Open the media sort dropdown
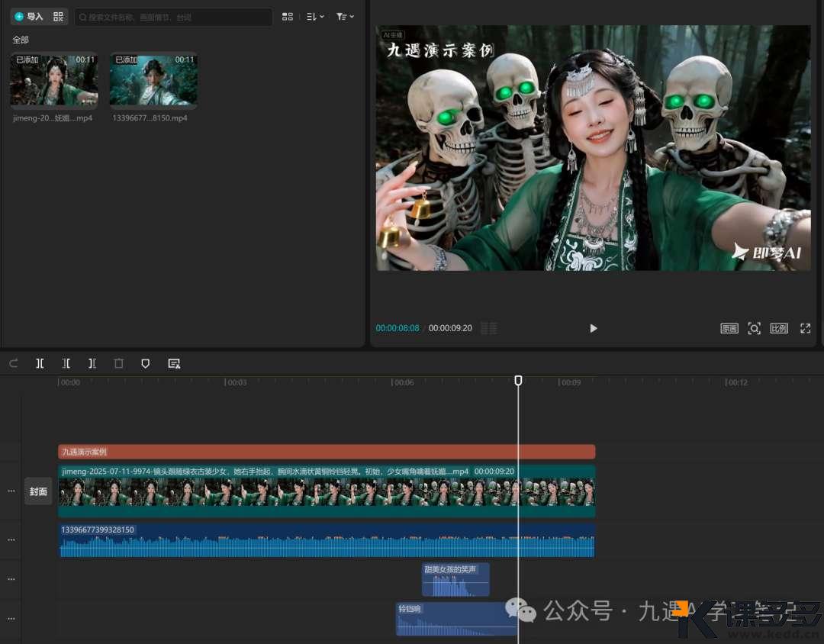Screen dimensions: 824x644 pos(315,17)
